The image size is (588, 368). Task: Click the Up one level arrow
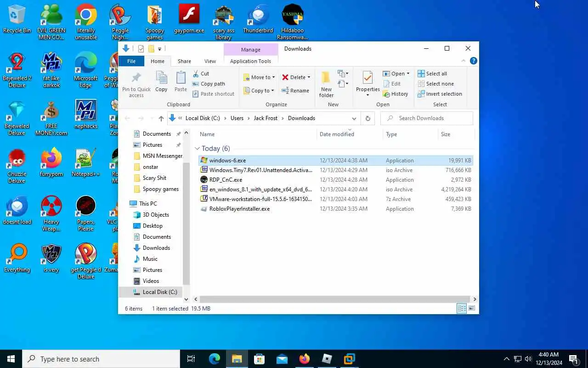coord(161,118)
